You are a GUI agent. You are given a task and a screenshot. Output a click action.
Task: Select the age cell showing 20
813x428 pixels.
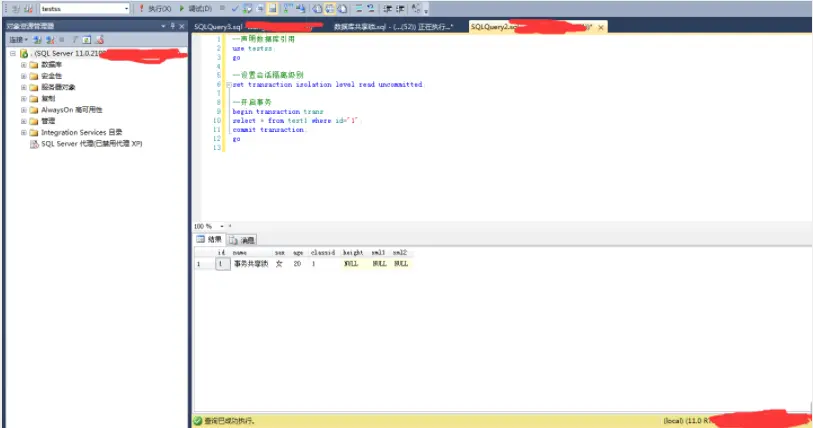click(x=297, y=264)
